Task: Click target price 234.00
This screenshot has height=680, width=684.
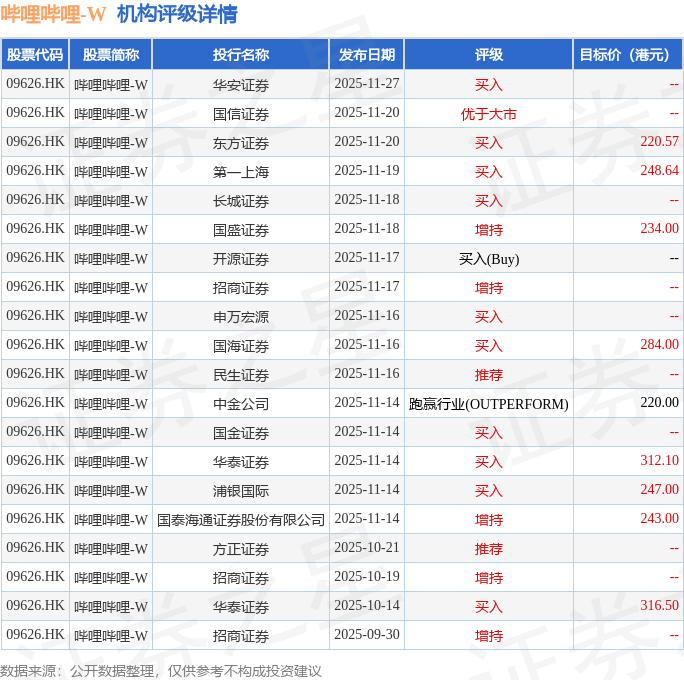Action: tap(659, 228)
